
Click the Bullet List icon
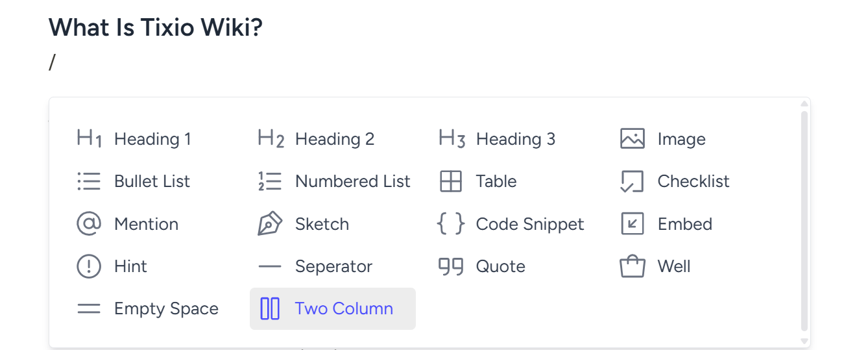89,181
